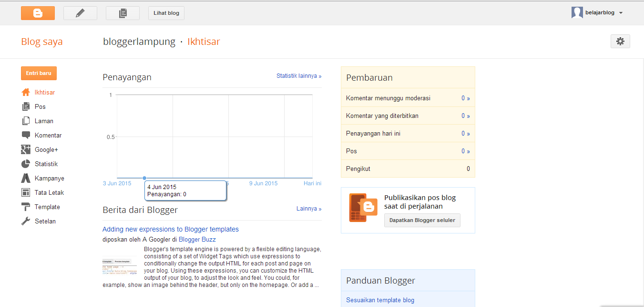Click the Publikasikan pos blog saat di perjalanan text

click(420, 202)
